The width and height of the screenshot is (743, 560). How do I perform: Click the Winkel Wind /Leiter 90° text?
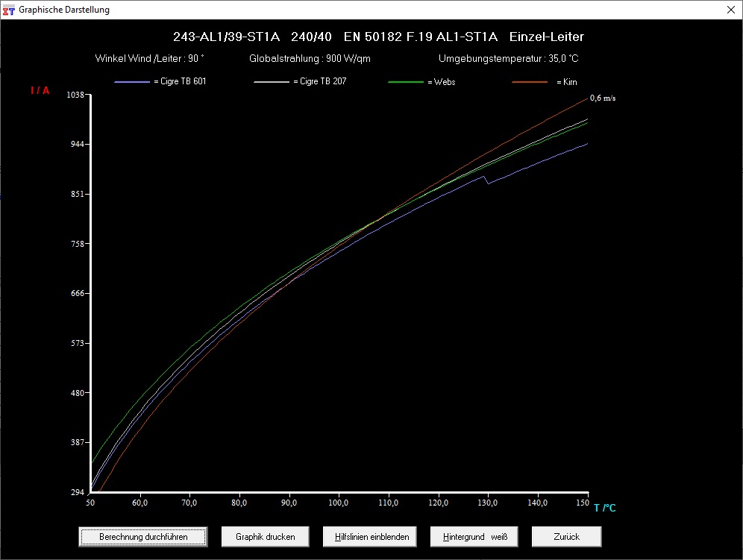[x=150, y=58]
